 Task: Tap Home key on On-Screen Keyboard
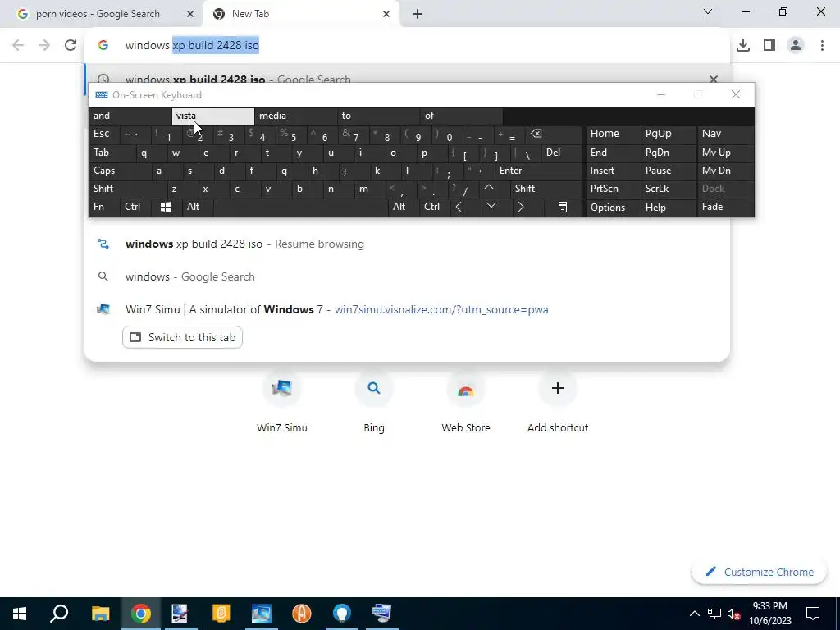[612, 134]
